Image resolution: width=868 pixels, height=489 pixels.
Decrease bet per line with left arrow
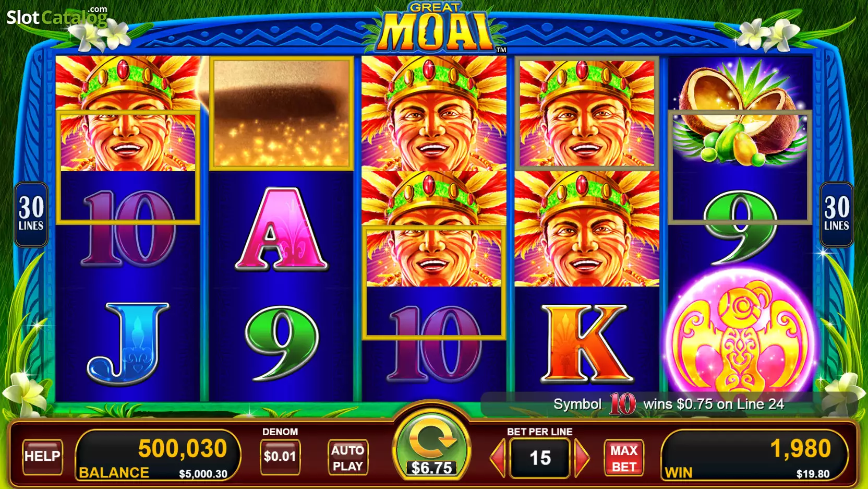pos(498,458)
